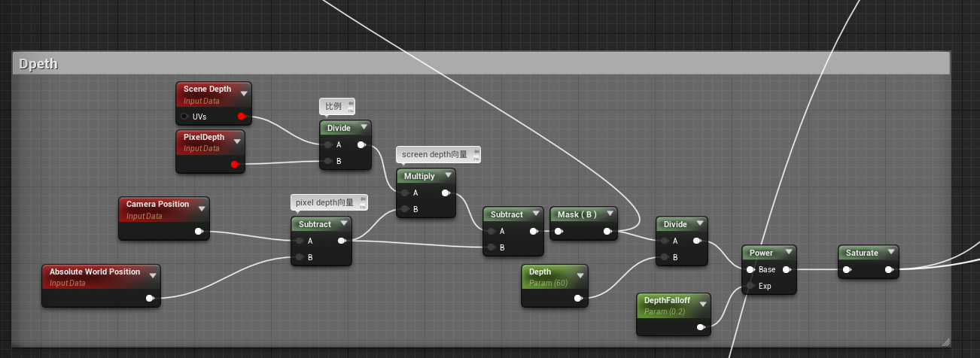This screenshot has width=980, height=358.
Task: Click the Param (0.2) label on DepthFalloff
Action: (x=665, y=311)
